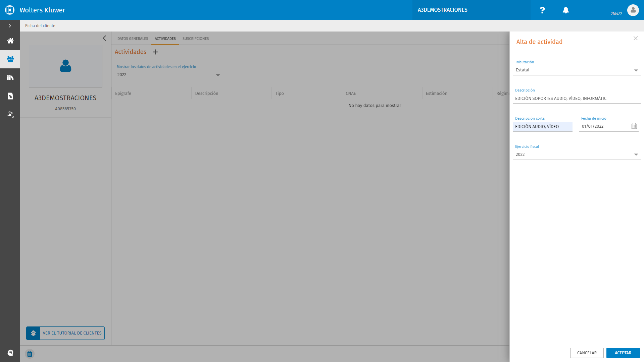The width and height of the screenshot is (644, 362).
Task: Open the Ejercicio fiscal dropdown
Action: pyautogui.click(x=577, y=155)
